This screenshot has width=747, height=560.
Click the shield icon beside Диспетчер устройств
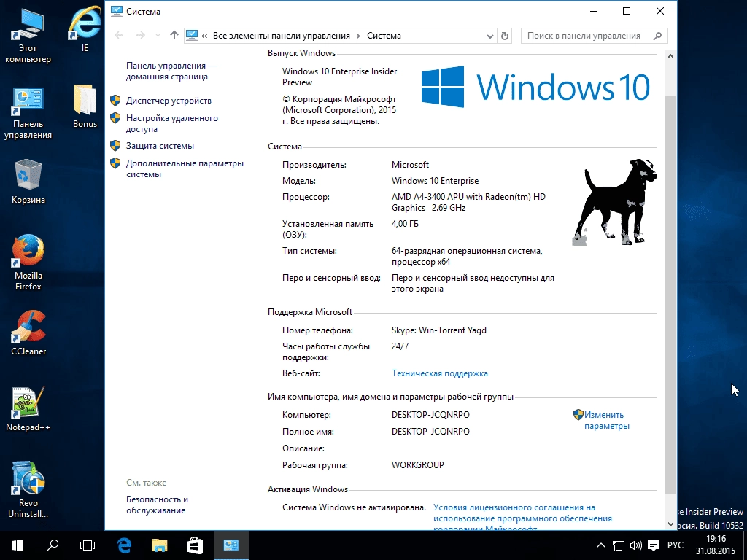(x=115, y=101)
